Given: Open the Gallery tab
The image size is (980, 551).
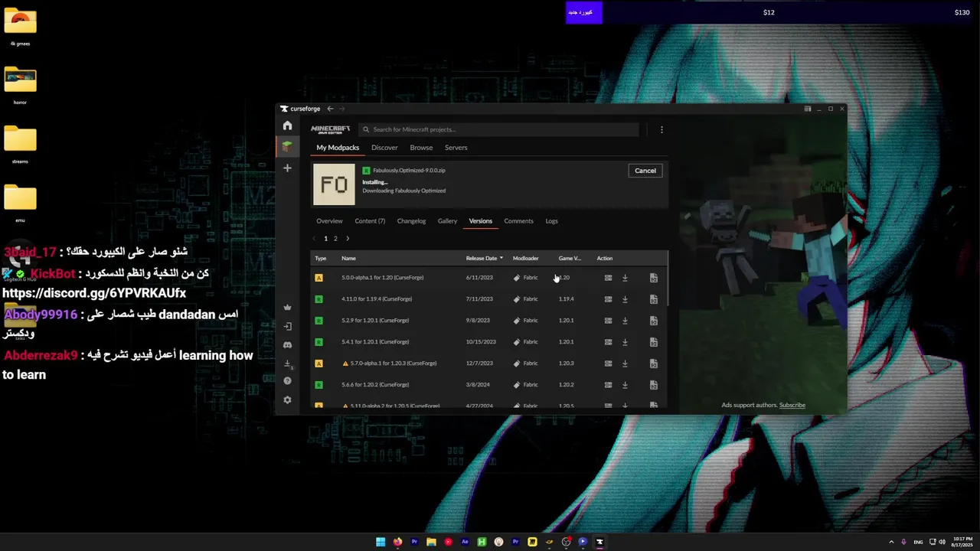Looking at the screenshot, I should click(447, 221).
